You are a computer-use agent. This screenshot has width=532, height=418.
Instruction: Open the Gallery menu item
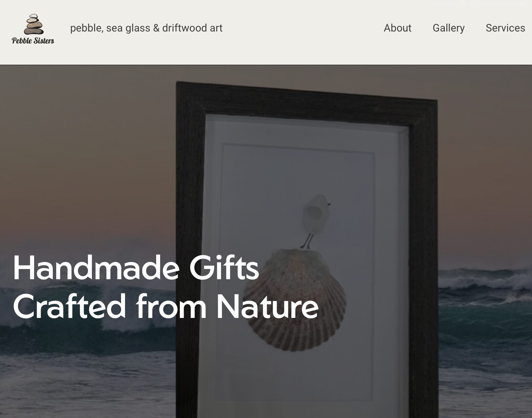coord(448,28)
